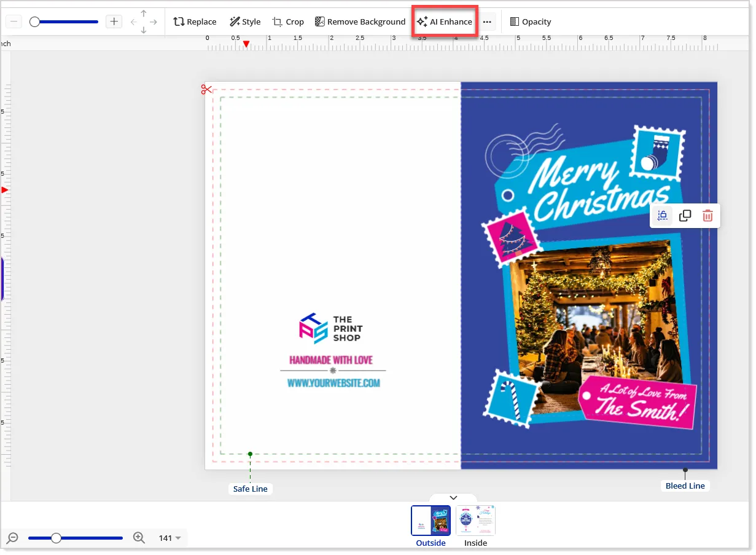The image size is (756, 555).
Task: Click the zoom out magnifier icon
Action: pos(12,538)
